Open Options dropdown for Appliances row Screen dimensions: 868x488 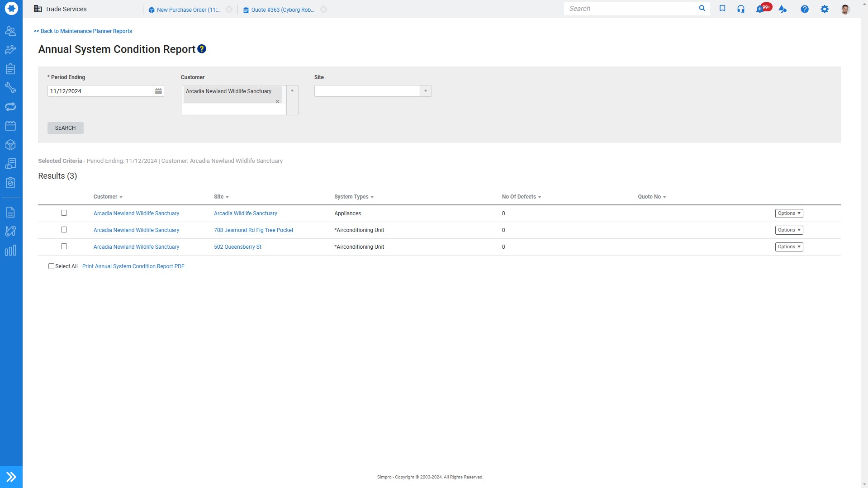pos(789,213)
